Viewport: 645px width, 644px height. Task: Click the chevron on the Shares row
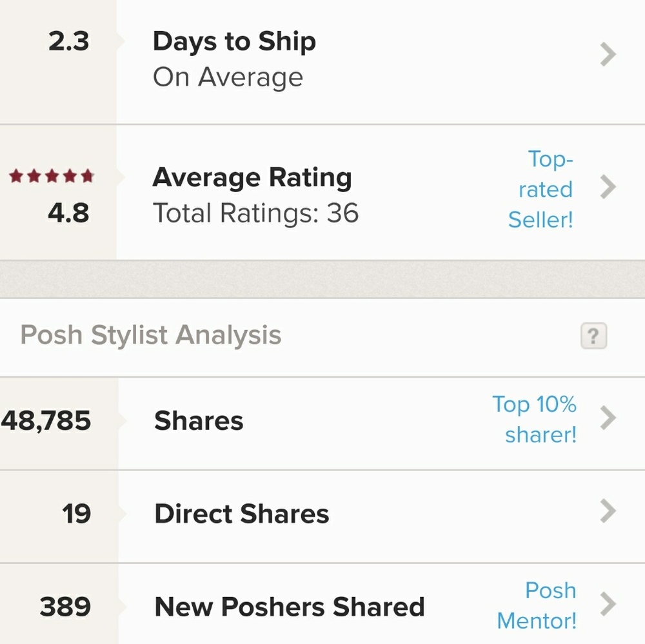pyautogui.click(x=608, y=418)
